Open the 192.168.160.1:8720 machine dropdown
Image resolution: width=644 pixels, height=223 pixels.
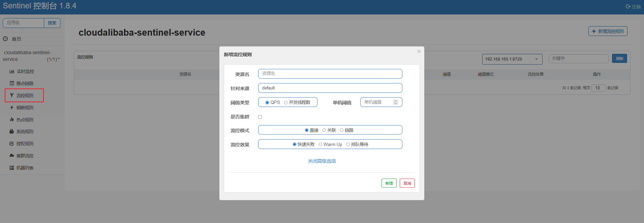pyautogui.click(x=512, y=59)
